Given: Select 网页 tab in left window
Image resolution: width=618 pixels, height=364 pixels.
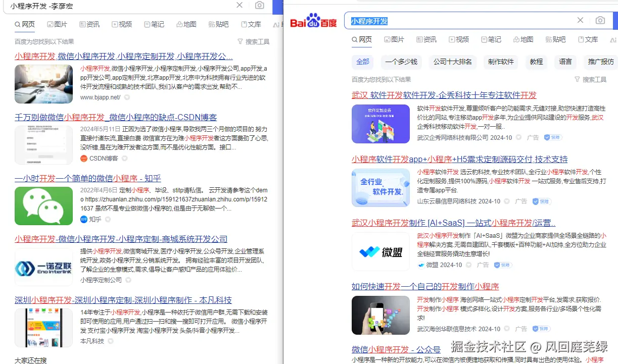Looking at the screenshot, I should 25,24.
